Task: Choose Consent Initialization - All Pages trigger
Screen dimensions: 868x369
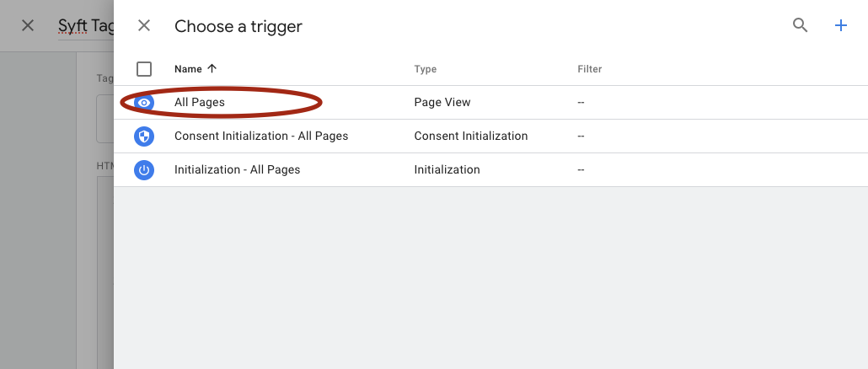Action: 261,136
